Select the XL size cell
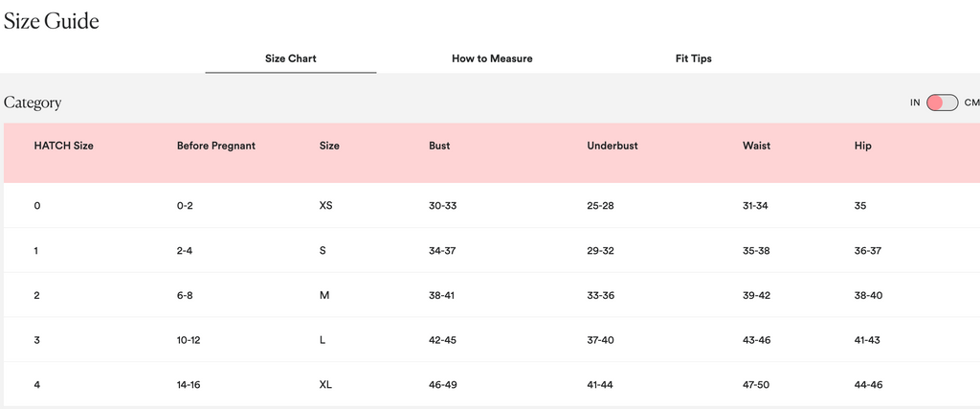 [325, 385]
